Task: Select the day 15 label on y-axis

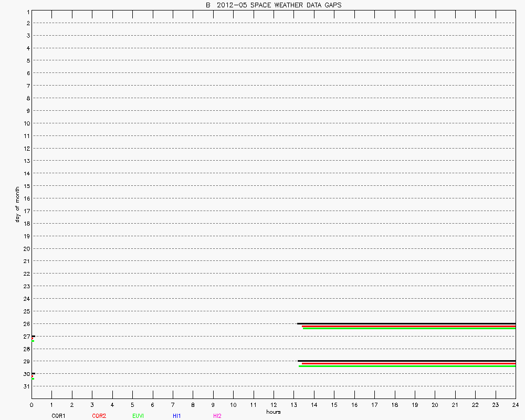Action: pos(25,186)
